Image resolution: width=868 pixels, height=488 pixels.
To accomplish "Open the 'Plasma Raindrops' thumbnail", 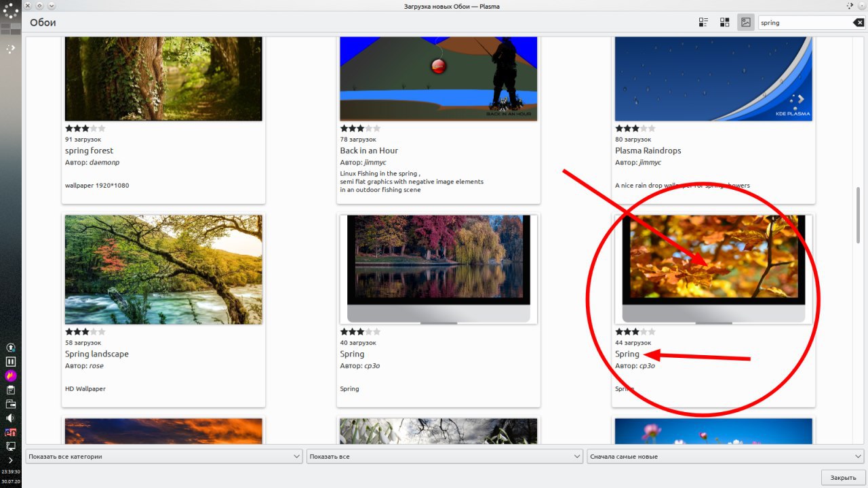I will [x=713, y=79].
